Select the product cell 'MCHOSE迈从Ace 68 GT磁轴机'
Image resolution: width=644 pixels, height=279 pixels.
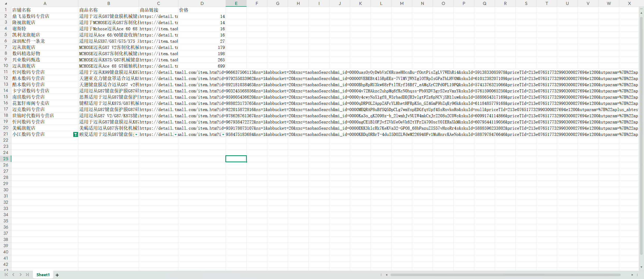pyautogui.click(x=109, y=66)
